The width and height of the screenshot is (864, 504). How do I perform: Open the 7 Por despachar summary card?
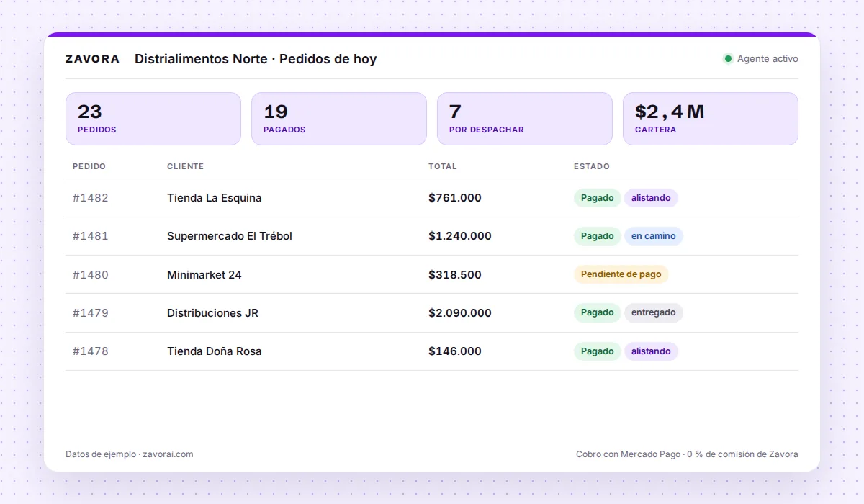point(525,119)
